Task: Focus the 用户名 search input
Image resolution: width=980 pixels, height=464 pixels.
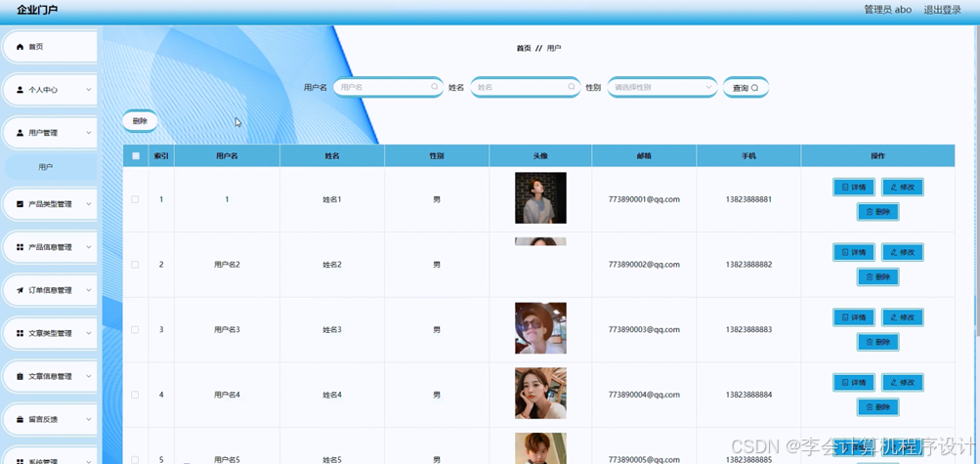Action: (x=388, y=88)
